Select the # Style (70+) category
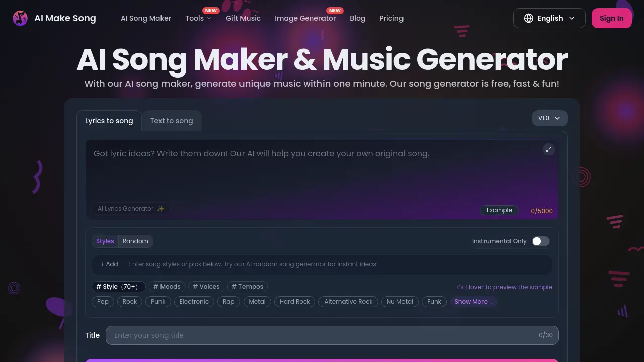The height and width of the screenshot is (362, 644). pos(119,287)
